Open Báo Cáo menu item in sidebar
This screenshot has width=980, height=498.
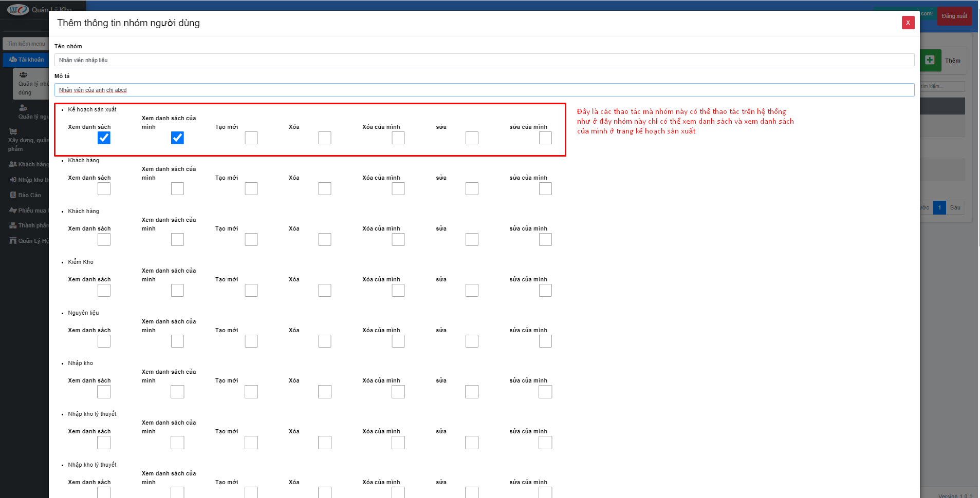pos(25,195)
